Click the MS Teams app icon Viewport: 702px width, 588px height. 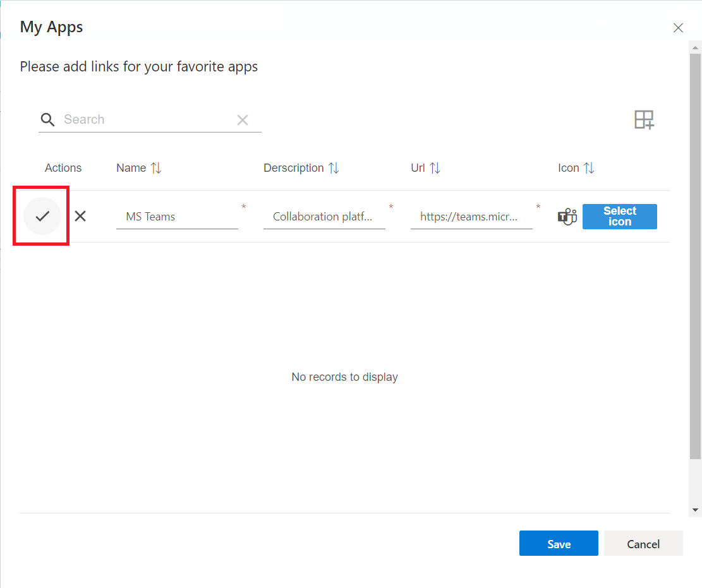(567, 217)
